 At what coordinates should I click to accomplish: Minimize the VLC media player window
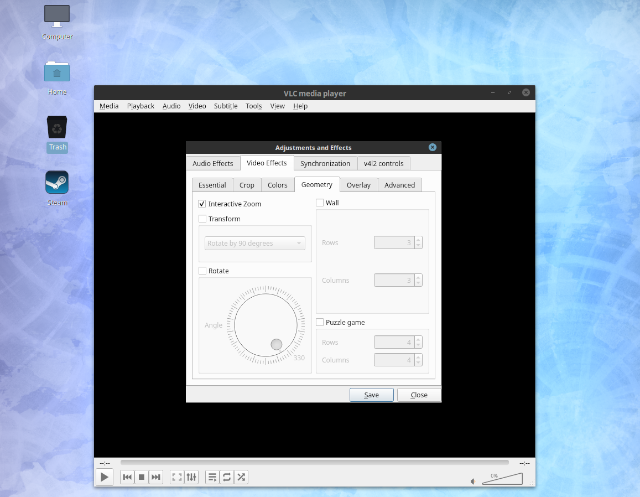pyautogui.click(x=493, y=93)
